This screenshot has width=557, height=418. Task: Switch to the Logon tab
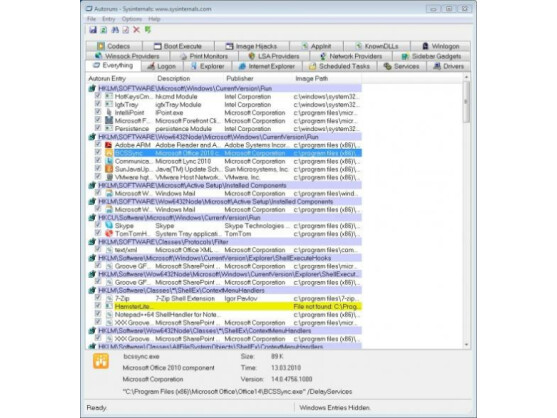tap(162, 66)
